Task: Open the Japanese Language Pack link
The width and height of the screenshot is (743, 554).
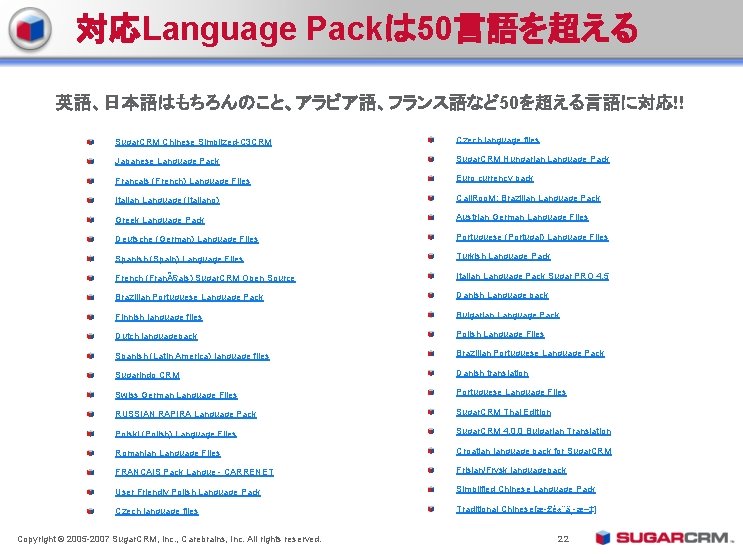Action: pos(167,162)
